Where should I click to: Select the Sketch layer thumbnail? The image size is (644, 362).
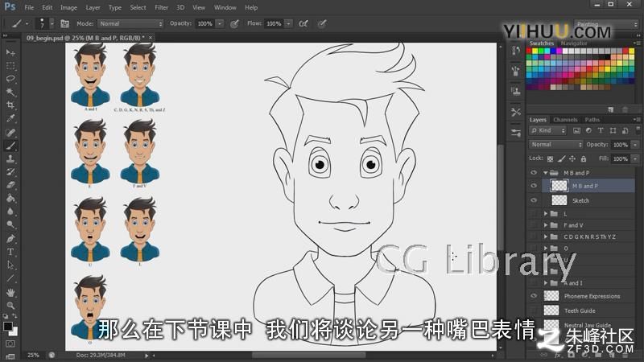[x=559, y=200]
